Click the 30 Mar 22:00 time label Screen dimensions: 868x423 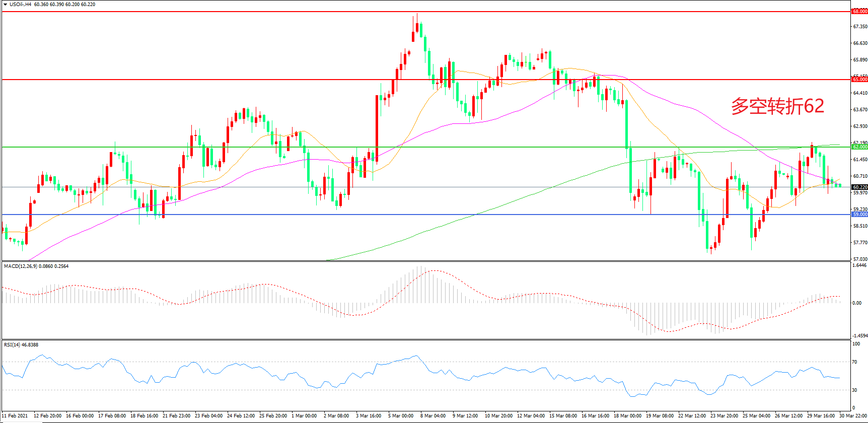tap(853, 416)
